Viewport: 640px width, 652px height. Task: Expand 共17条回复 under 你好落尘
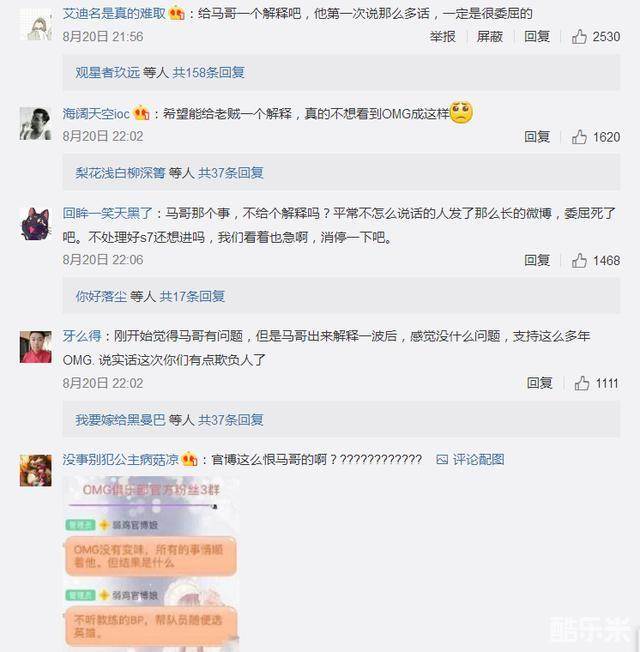tap(192, 296)
